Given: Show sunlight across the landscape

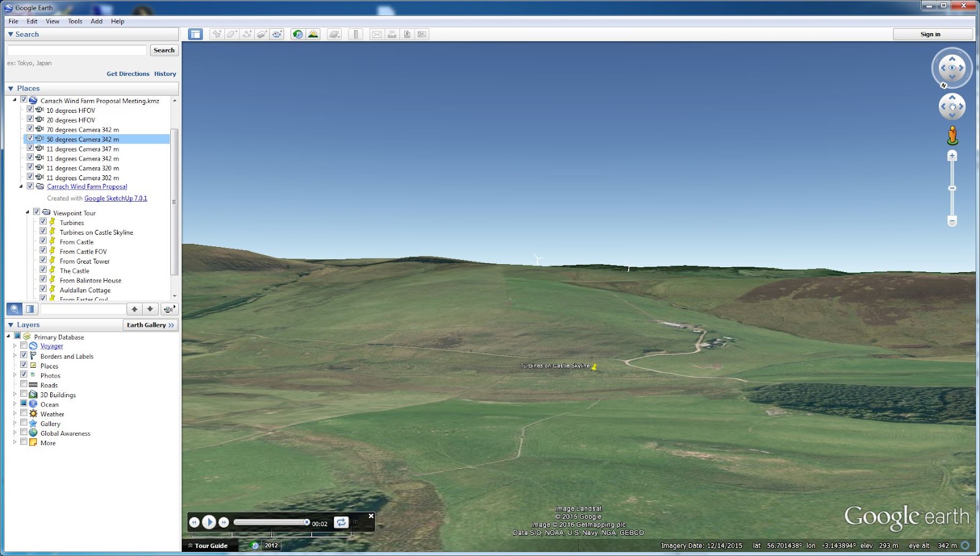Looking at the screenshot, I should click(x=313, y=34).
